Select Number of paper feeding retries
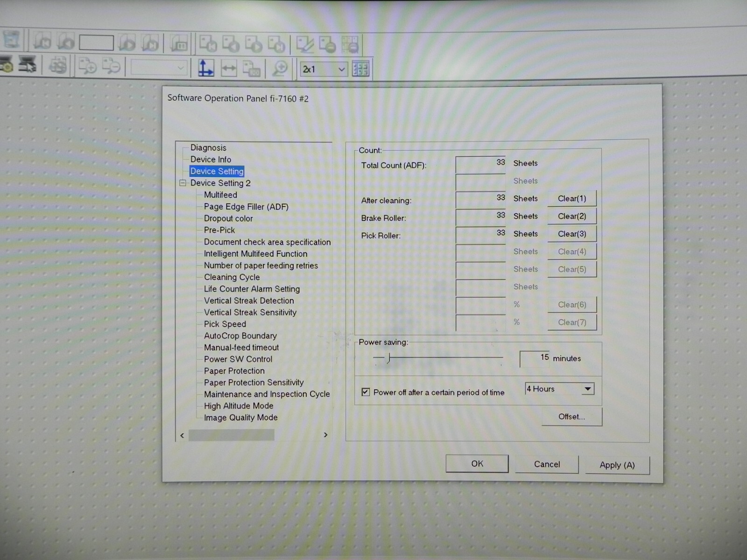The width and height of the screenshot is (747, 560). (x=261, y=265)
